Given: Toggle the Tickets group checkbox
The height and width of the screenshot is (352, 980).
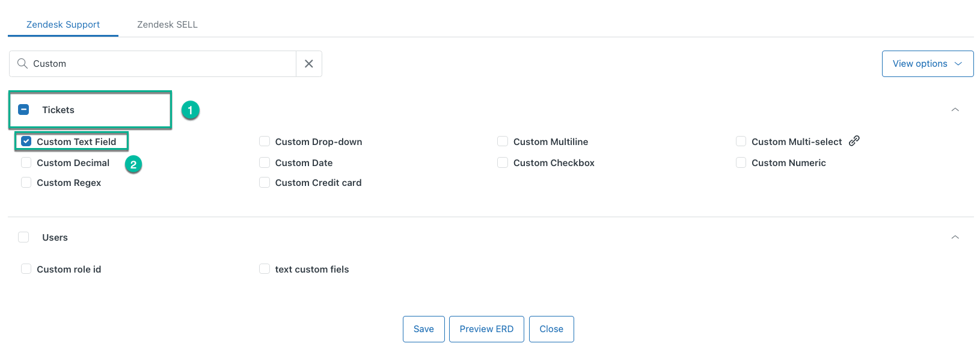Looking at the screenshot, I should point(24,110).
